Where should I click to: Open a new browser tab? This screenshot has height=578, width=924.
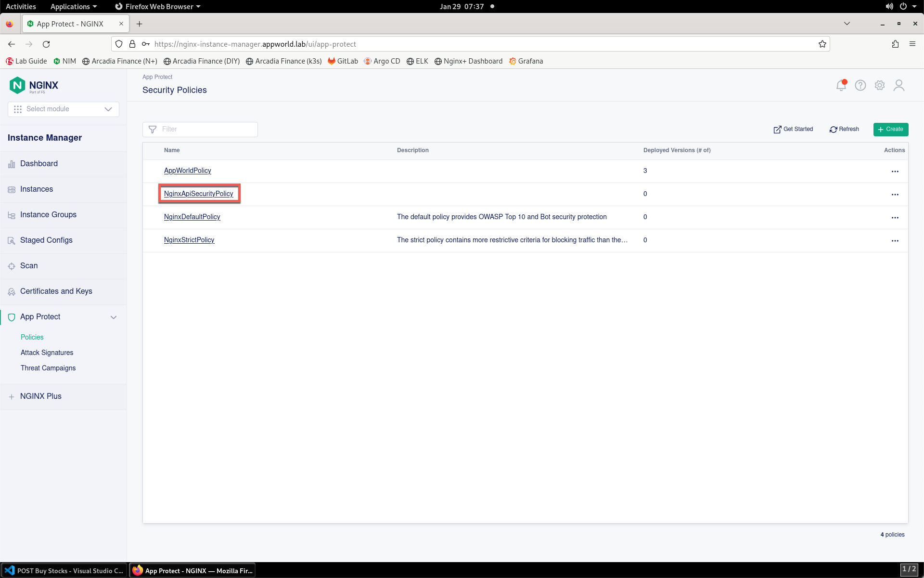[x=139, y=24]
